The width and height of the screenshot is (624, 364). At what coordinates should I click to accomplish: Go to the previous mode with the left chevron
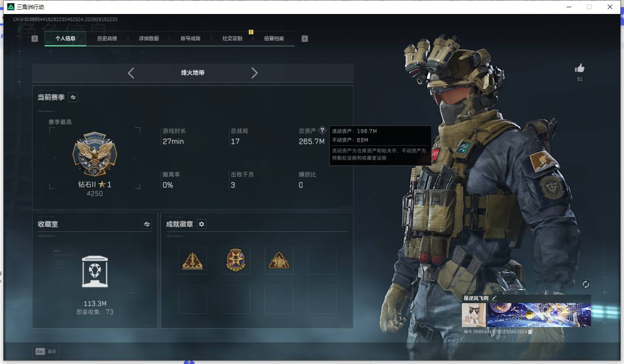131,73
